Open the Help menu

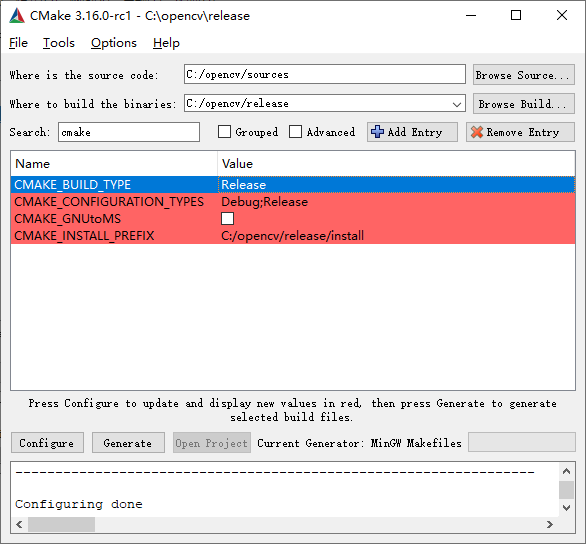[166, 43]
